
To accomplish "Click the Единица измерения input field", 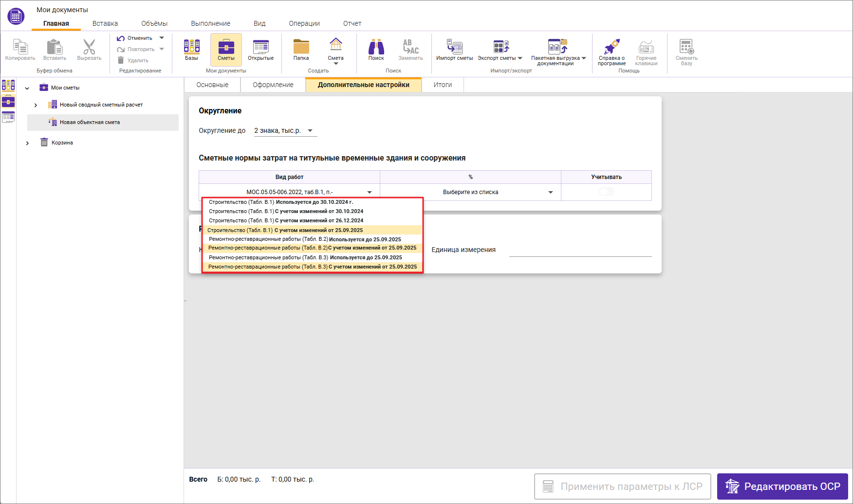I will click(580, 250).
